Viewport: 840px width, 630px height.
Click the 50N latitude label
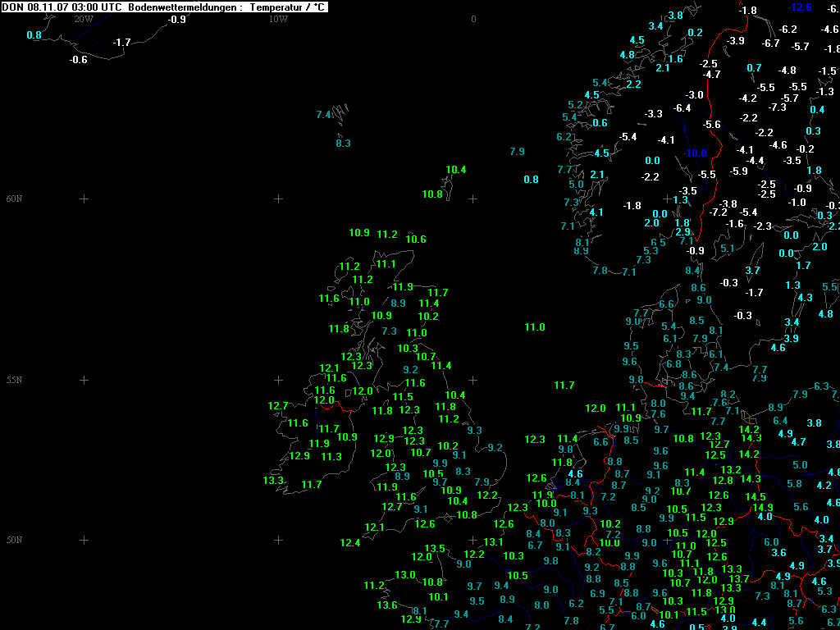pyautogui.click(x=14, y=540)
